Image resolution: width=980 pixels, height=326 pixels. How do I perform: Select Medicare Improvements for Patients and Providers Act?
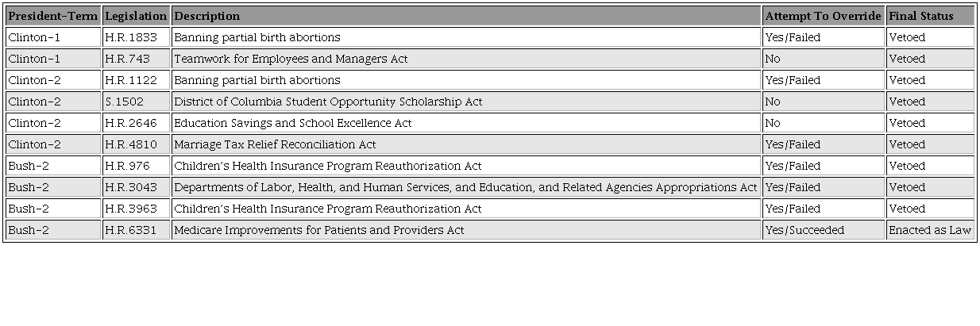(x=319, y=230)
